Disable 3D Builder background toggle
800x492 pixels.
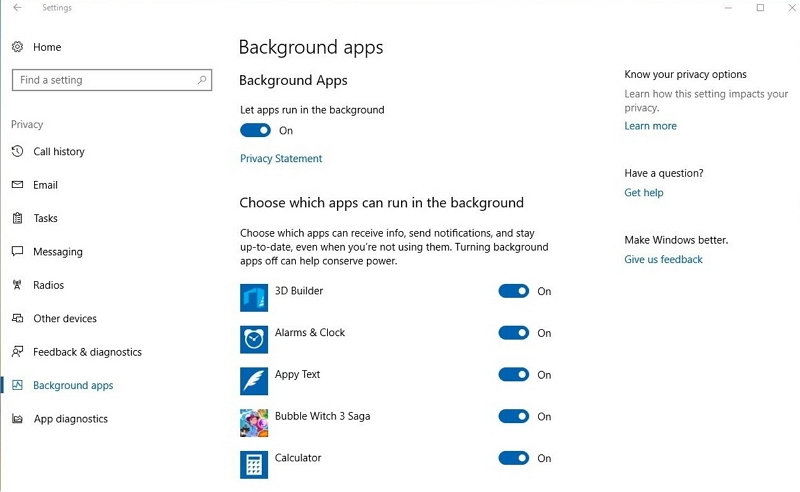coord(514,291)
